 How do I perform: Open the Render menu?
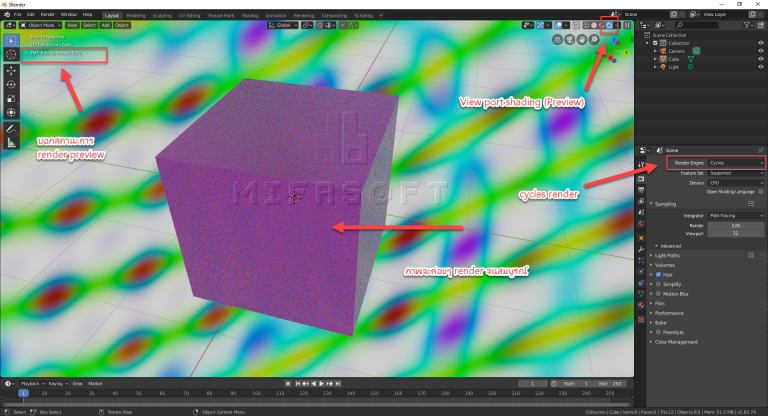coord(50,15)
